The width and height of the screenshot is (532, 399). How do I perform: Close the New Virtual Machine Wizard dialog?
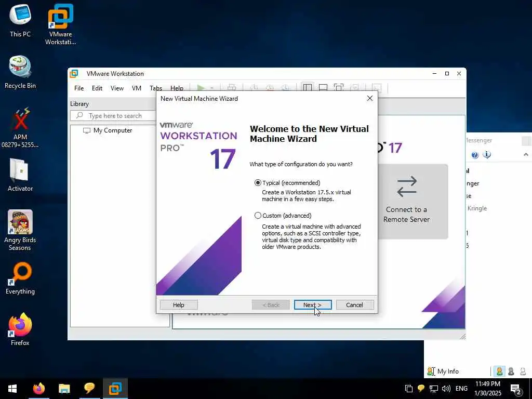coord(370,98)
